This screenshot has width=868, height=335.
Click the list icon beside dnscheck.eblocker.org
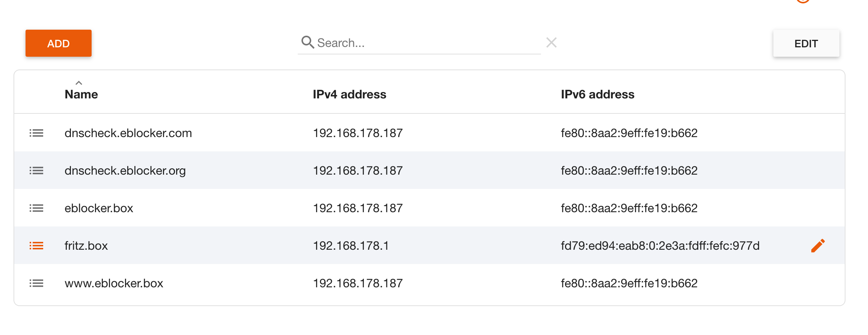36,171
